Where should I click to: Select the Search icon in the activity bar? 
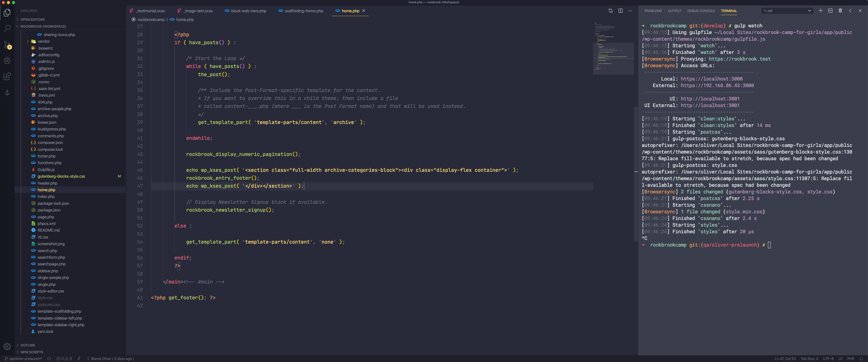tap(7, 28)
